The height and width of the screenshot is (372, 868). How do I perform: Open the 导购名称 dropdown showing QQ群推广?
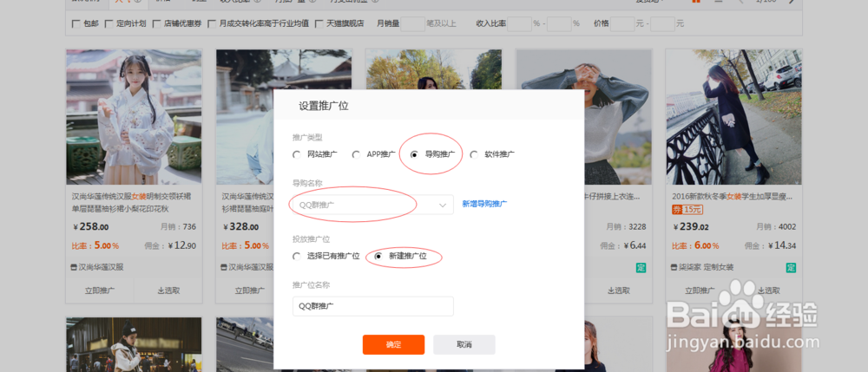click(372, 205)
